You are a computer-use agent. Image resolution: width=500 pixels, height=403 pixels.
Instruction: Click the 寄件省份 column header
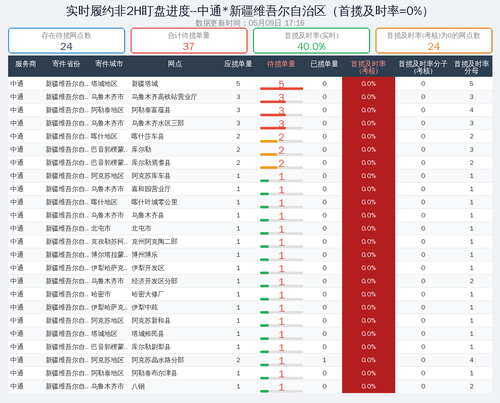(x=66, y=64)
